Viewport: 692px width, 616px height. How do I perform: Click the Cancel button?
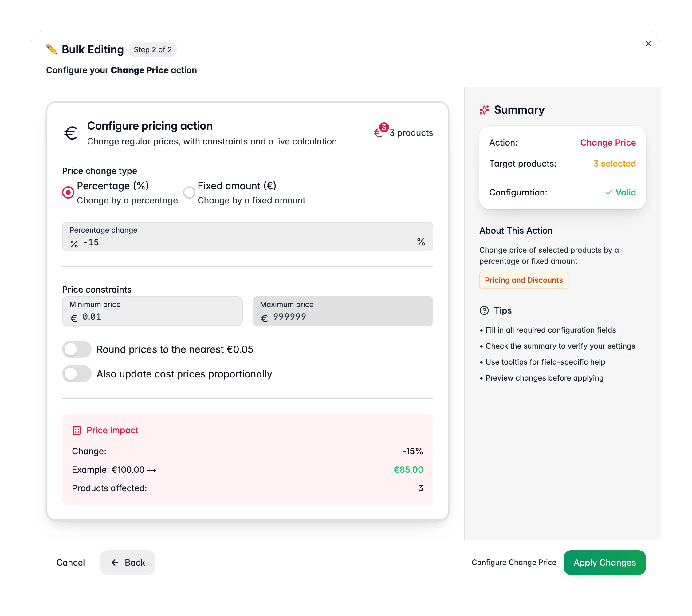[x=71, y=563]
